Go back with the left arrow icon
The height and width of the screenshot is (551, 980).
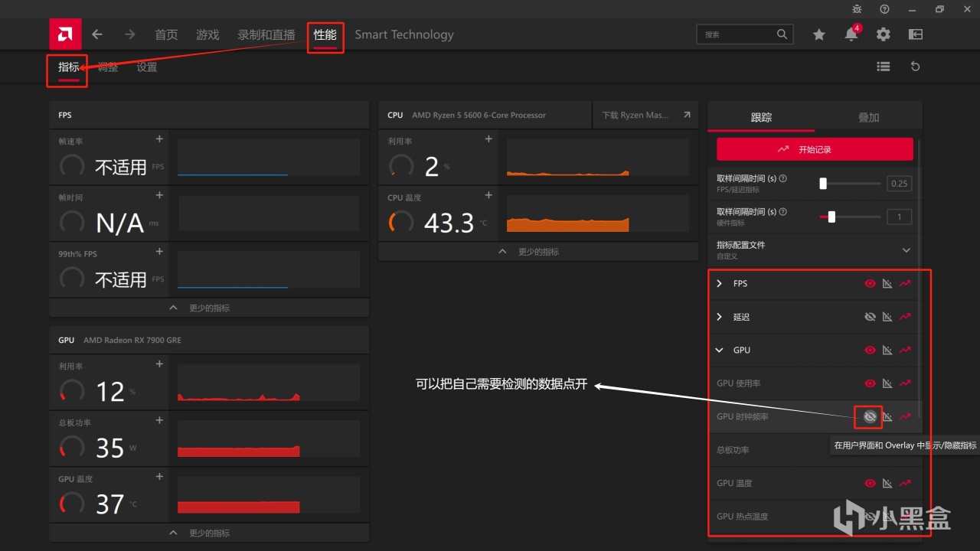[97, 34]
